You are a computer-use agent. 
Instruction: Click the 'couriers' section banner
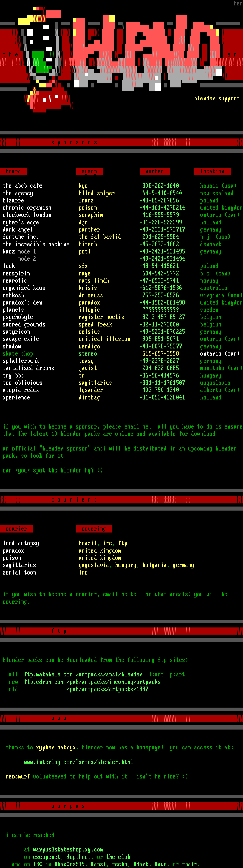pyautogui.click(x=122, y=500)
